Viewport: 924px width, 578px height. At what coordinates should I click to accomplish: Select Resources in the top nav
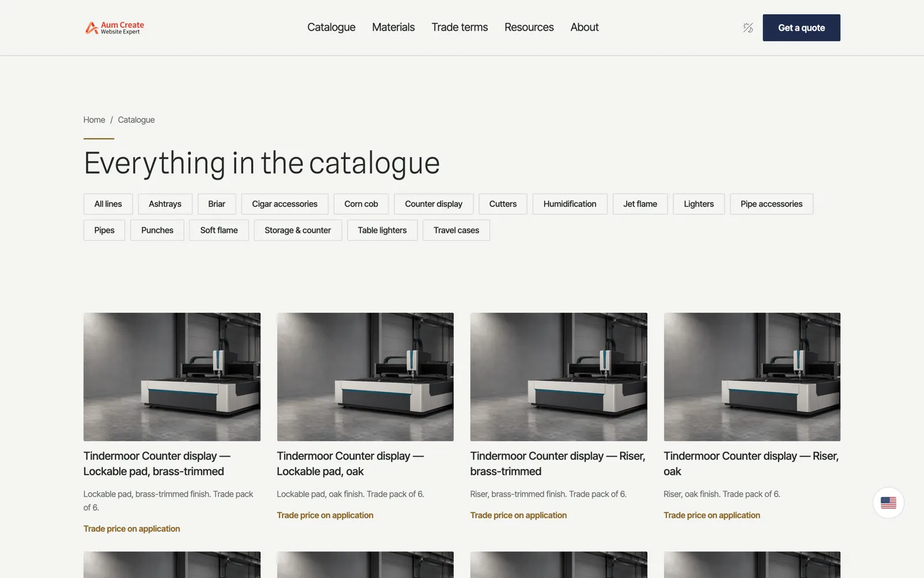(529, 27)
